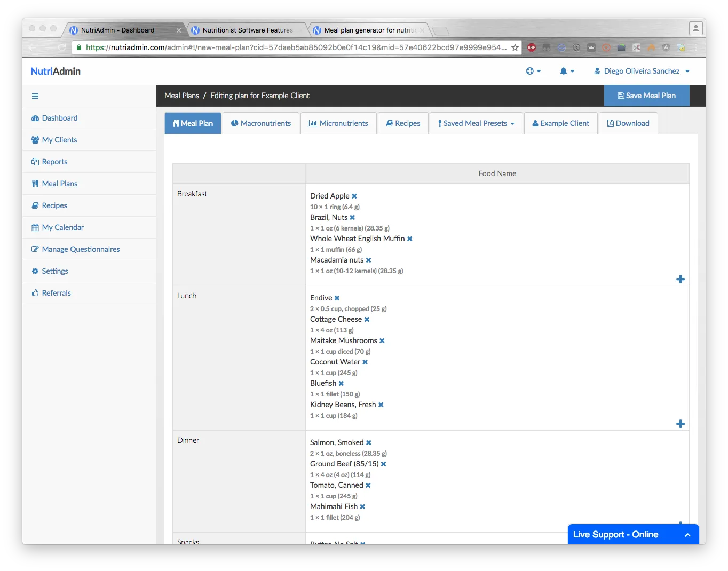Expand Saved Meal Presets dropdown

point(476,123)
